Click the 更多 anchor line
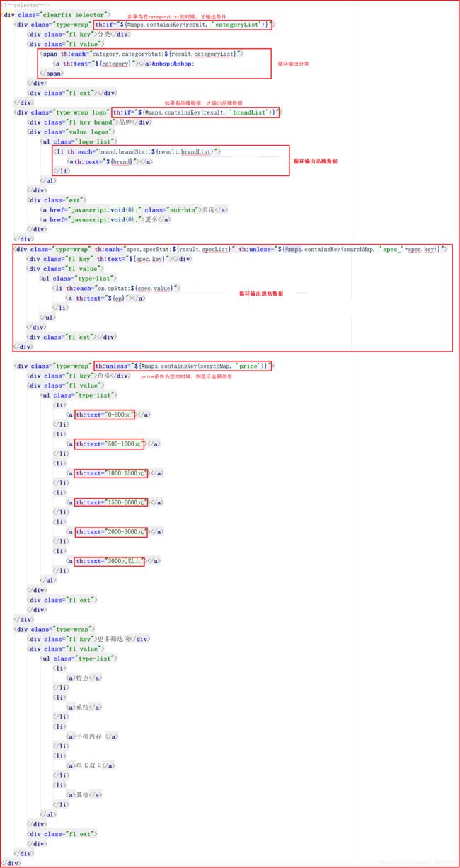Screen dimensions: 460x868 [x=106, y=219]
